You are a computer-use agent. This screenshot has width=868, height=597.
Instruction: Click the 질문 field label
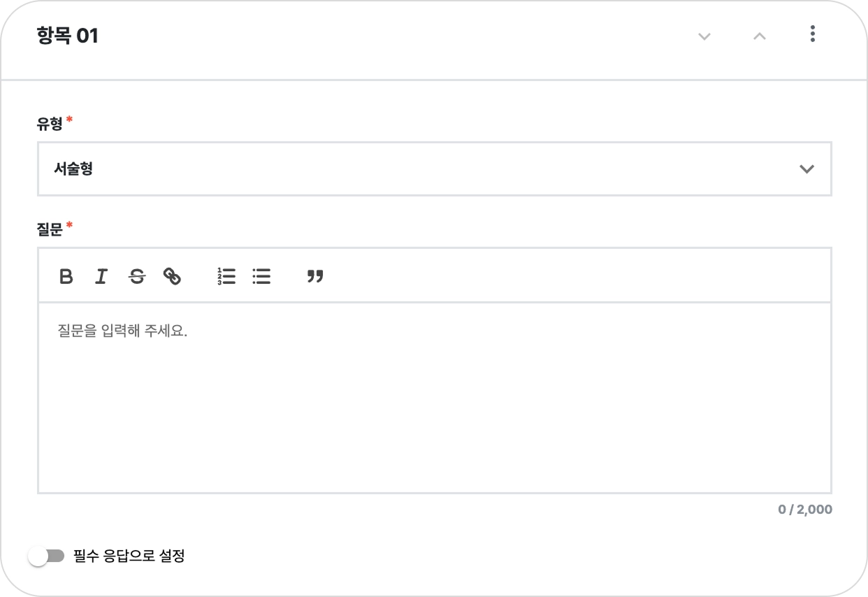click(x=50, y=229)
